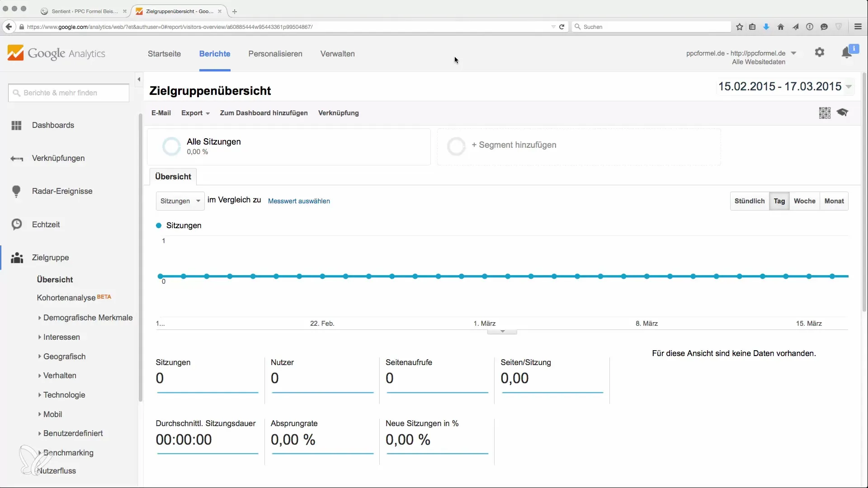868x488 pixels.
Task: Select the Übersicht report tab
Action: click(173, 177)
